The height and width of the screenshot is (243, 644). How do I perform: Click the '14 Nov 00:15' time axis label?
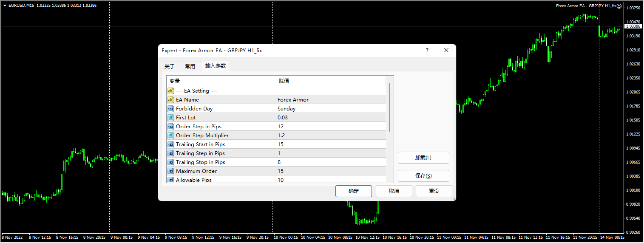point(613,237)
